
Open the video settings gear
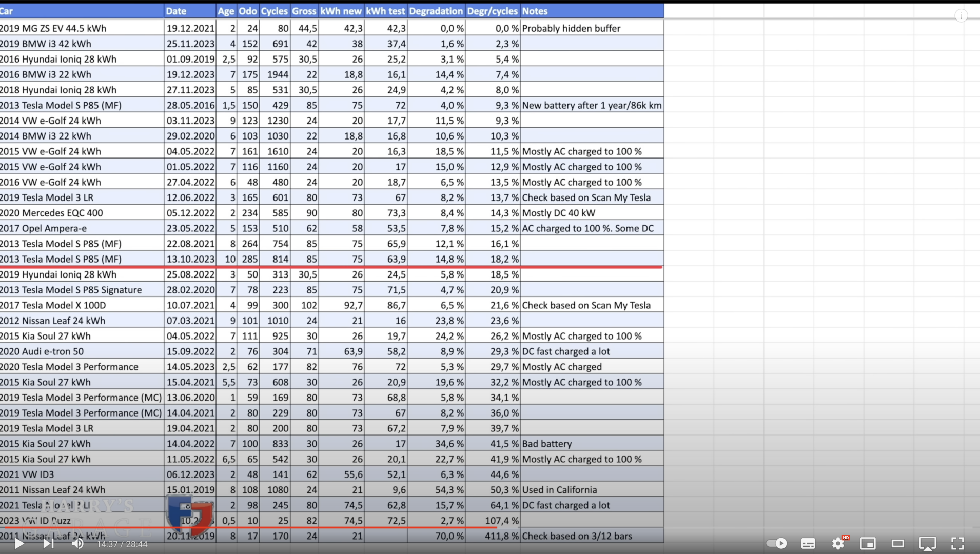pyautogui.click(x=838, y=543)
